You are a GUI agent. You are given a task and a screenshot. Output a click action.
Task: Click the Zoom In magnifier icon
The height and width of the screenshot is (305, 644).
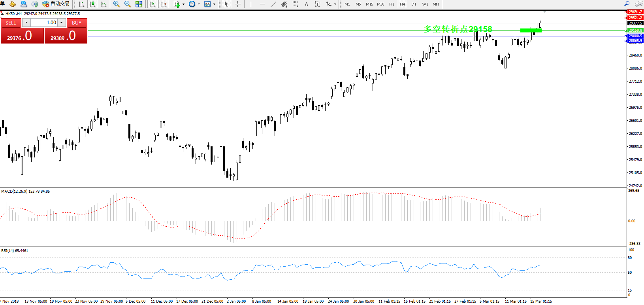pyautogui.click(x=116, y=4)
